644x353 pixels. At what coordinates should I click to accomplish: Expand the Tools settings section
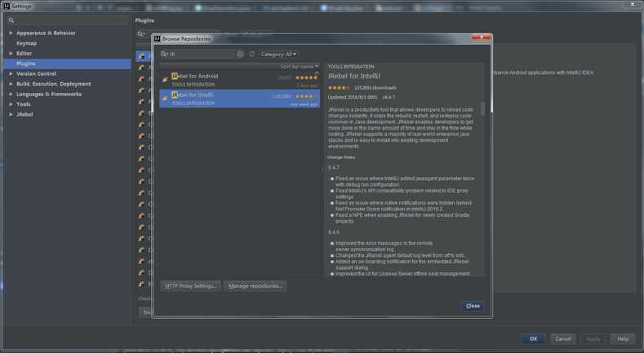[x=11, y=104]
